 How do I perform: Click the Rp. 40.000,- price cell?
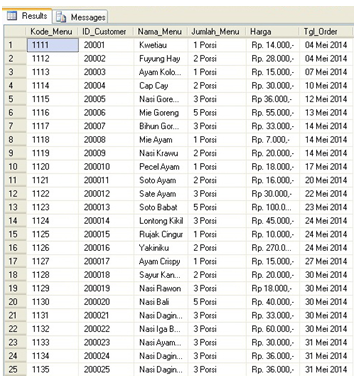point(272,302)
